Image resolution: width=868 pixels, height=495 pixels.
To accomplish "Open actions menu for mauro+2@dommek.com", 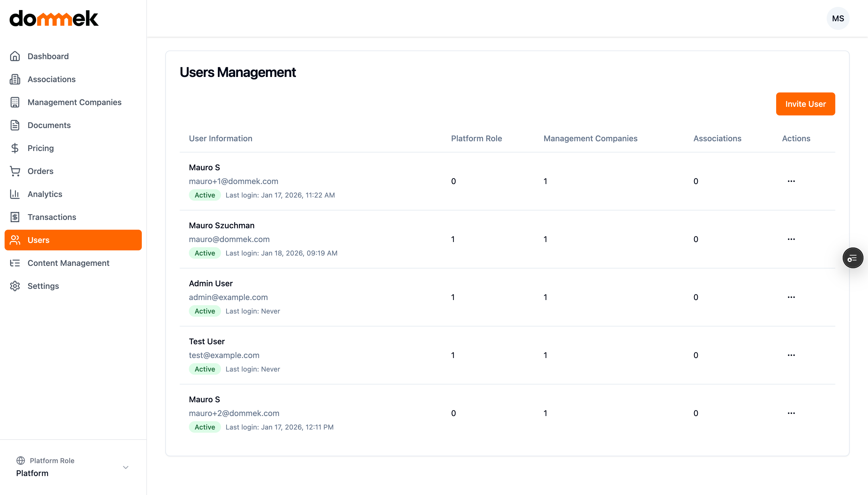I will coord(791,413).
